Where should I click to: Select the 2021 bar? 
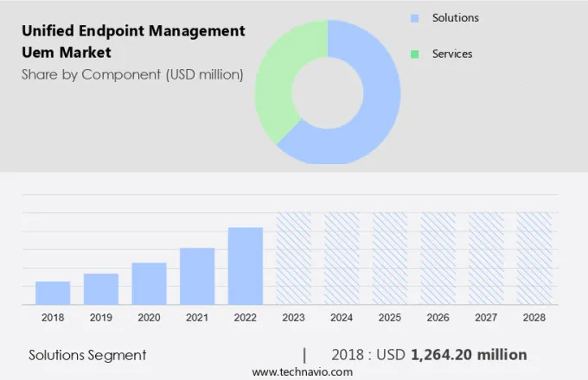coord(197,275)
